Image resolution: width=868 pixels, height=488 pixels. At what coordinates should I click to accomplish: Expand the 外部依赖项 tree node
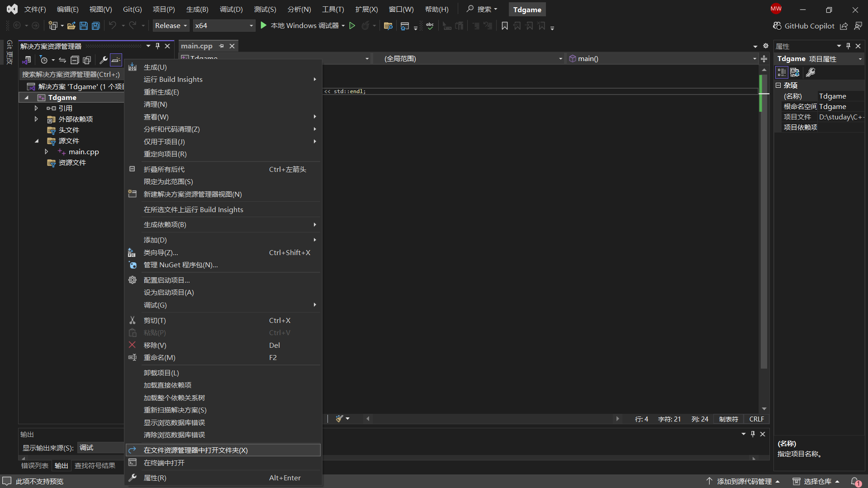(x=36, y=119)
